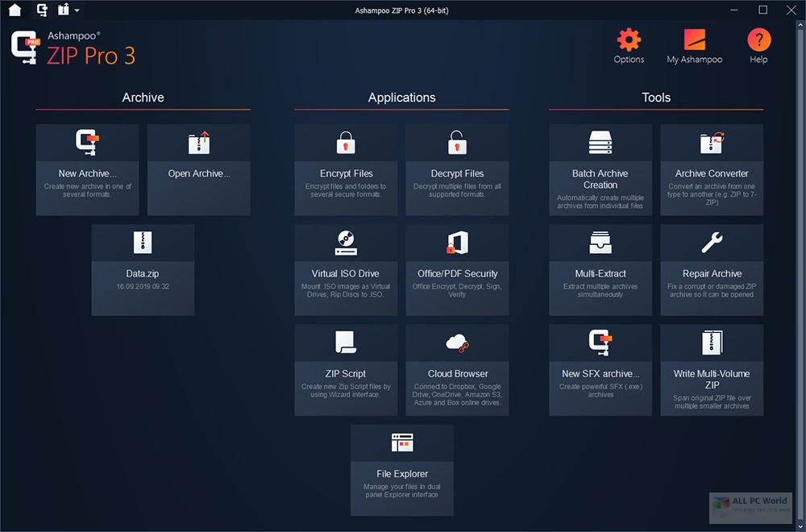Screen dimensions: 806x532
Task: Click 'Create powerful SFX (.exe) archives' description
Action: (600, 391)
